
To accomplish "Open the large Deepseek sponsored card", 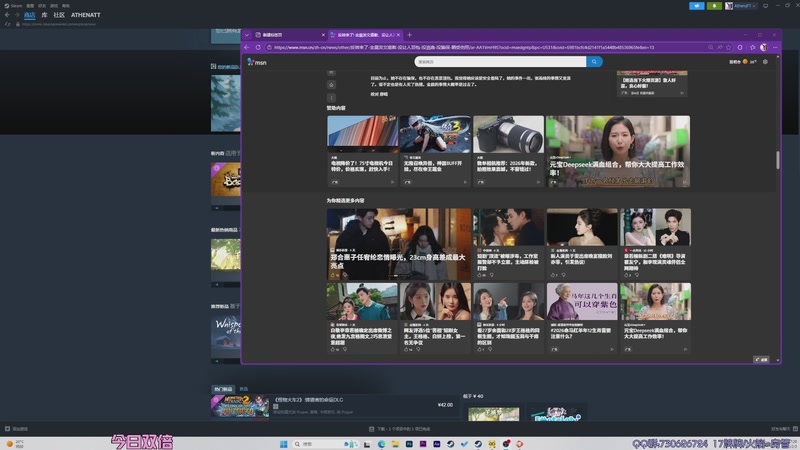I will coord(618,151).
